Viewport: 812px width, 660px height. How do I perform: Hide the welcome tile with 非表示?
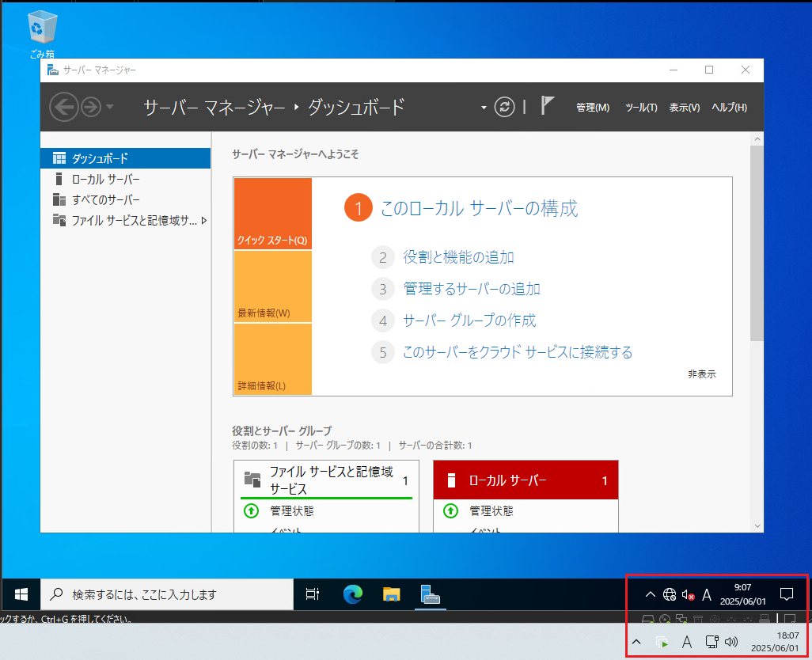click(x=702, y=374)
